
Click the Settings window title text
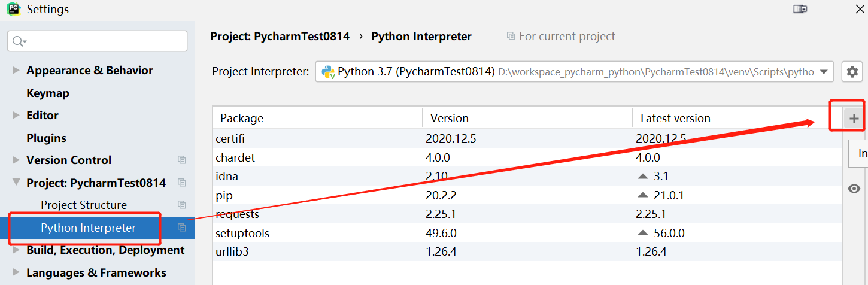pos(48,9)
